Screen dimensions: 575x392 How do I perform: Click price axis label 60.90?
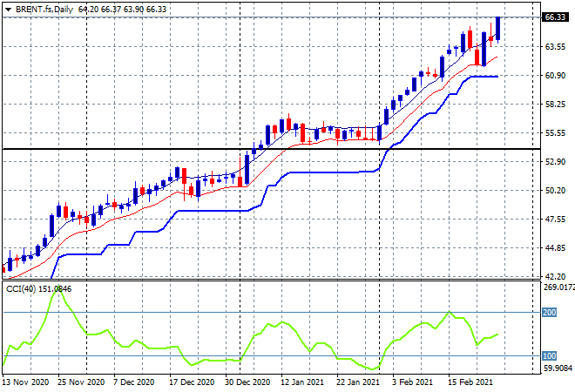click(555, 76)
